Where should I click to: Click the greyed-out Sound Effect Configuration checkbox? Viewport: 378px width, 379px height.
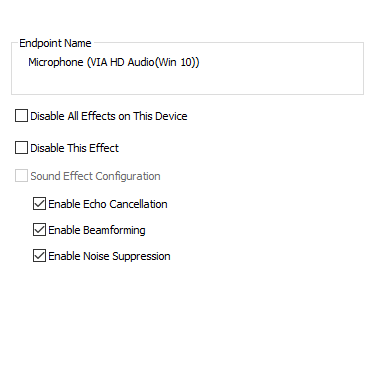click(21, 176)
